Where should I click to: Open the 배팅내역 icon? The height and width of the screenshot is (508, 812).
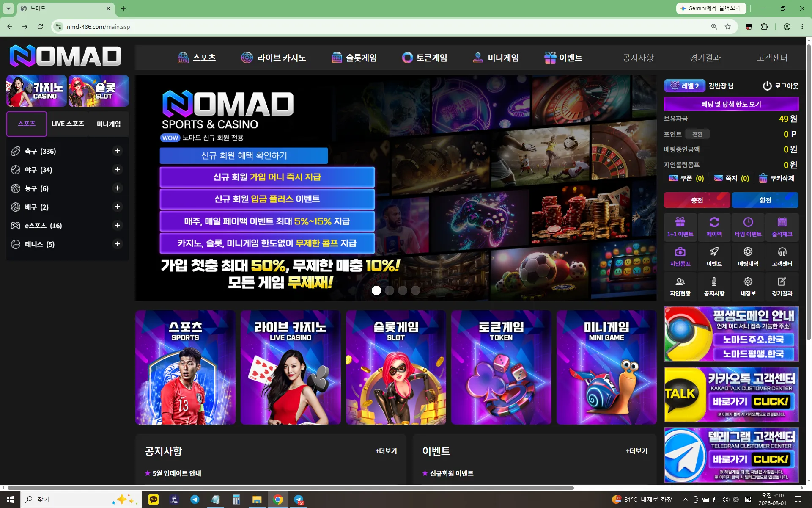tap(748, 252)
